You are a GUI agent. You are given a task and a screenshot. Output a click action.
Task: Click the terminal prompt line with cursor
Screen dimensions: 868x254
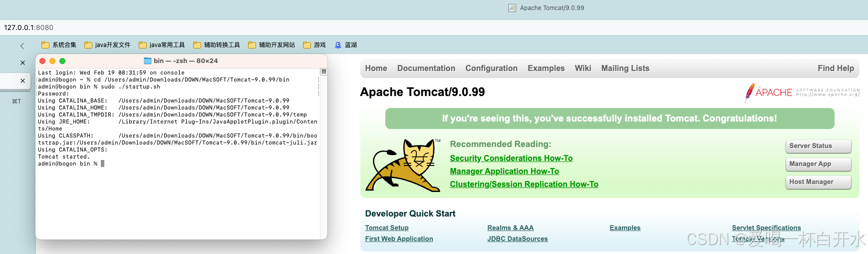(71, 164)
